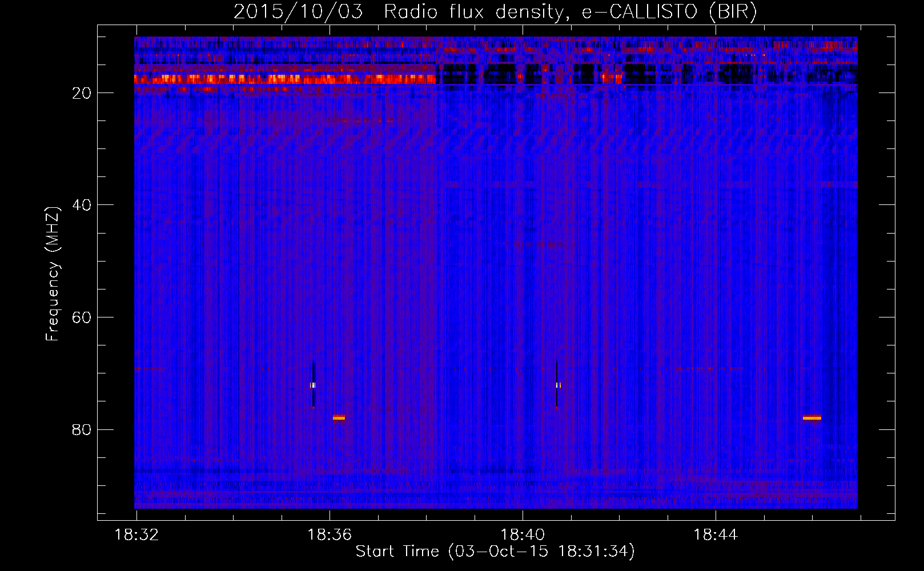Click the 18:44 time tick label
This screenshot has width=924, height=571.
coord(716,535)
